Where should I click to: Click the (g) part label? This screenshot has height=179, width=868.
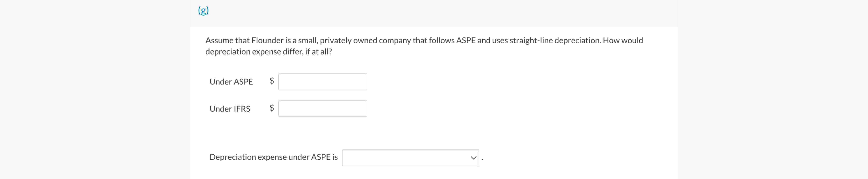(x=203, y=11)
